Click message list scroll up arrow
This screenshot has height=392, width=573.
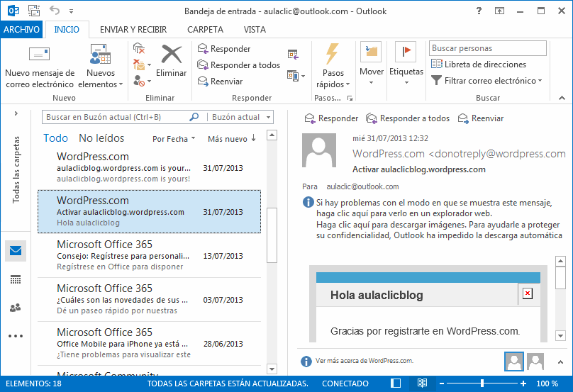coord(272,135)
